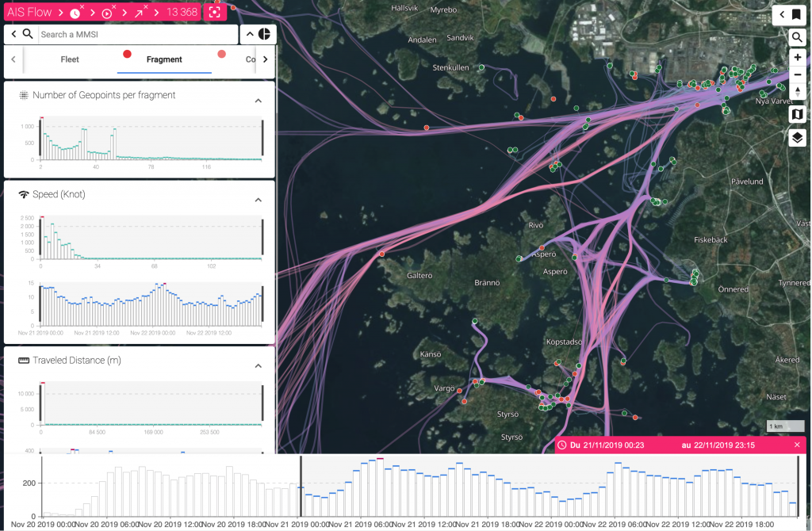Screen dimensions: 812x531
Task: Close the date range selection banner
Action: click(x=797, y=445)
